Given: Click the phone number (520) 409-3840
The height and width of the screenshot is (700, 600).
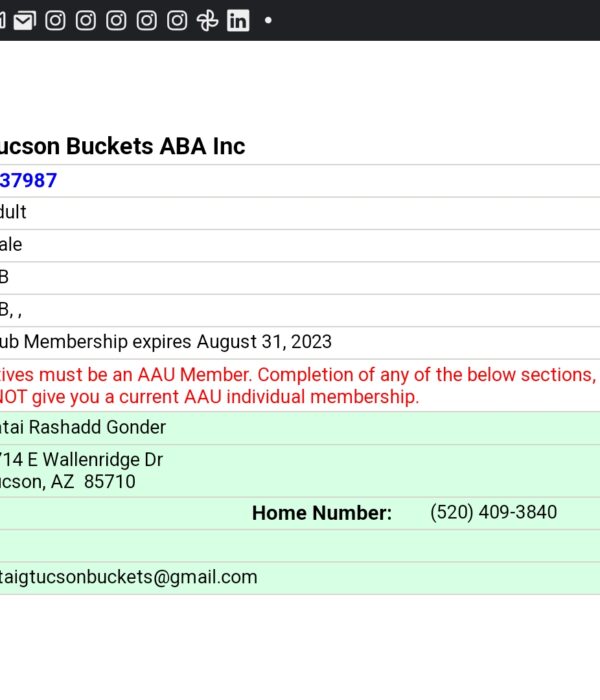Looking at the screenshot, I should pyautogui.click(x=493, y=512).
